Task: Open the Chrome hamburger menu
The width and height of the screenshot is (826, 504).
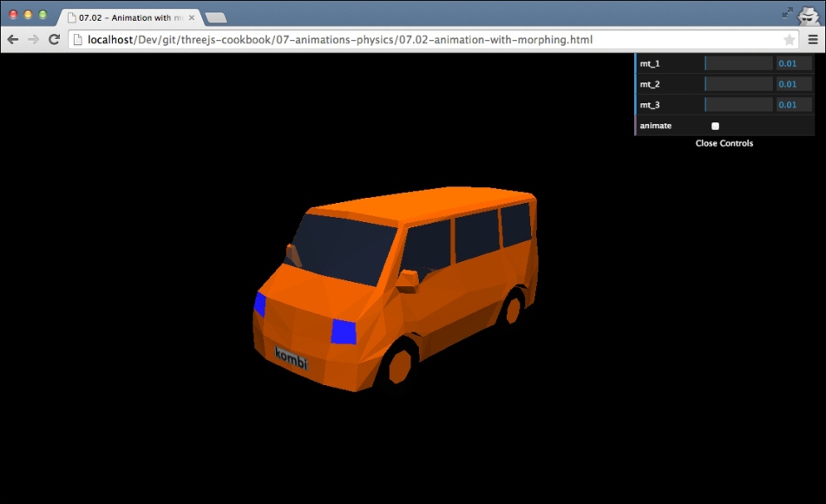Action: coord(813,40)
